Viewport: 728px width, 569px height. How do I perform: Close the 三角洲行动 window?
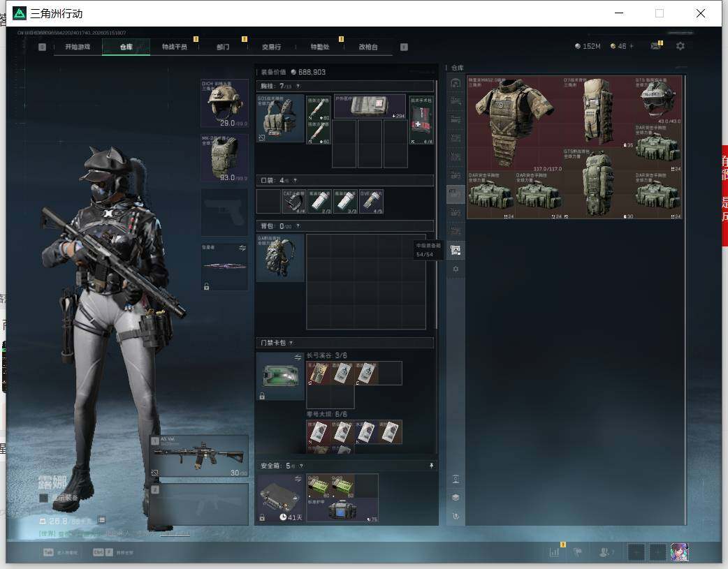tap(701, 13)
